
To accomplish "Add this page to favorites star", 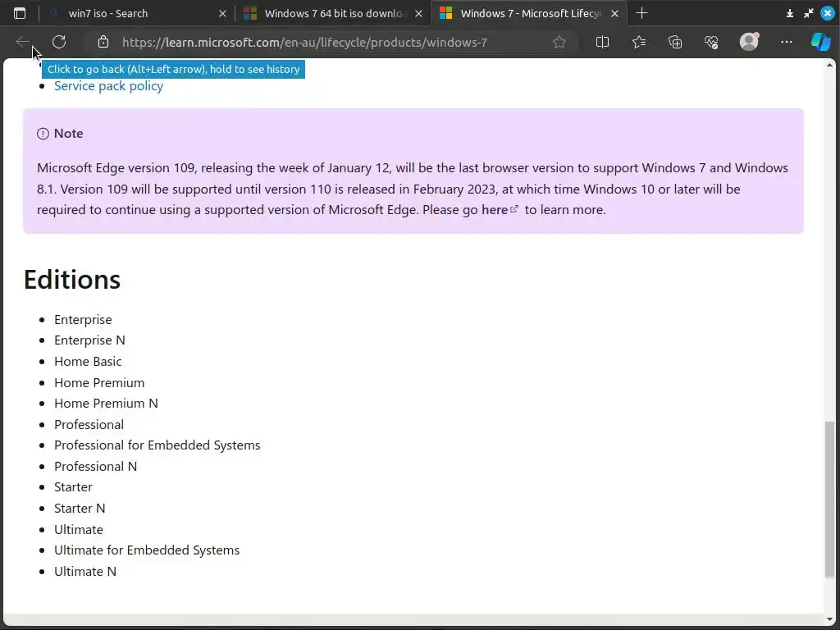I will coord(559,42).
